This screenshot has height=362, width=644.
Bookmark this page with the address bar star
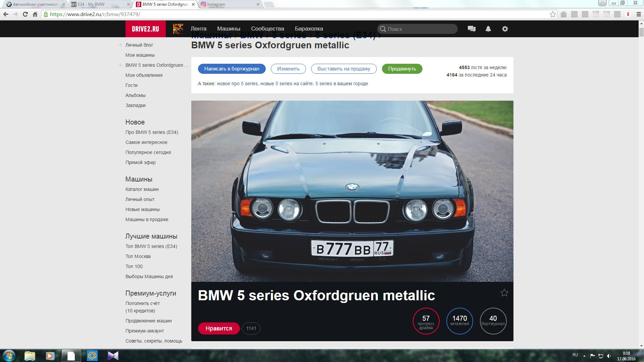coord(553,14)
